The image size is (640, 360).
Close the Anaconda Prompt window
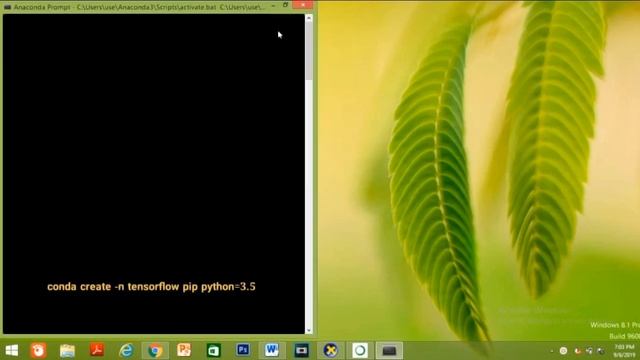pyautogui.click(x=303, y=5)
